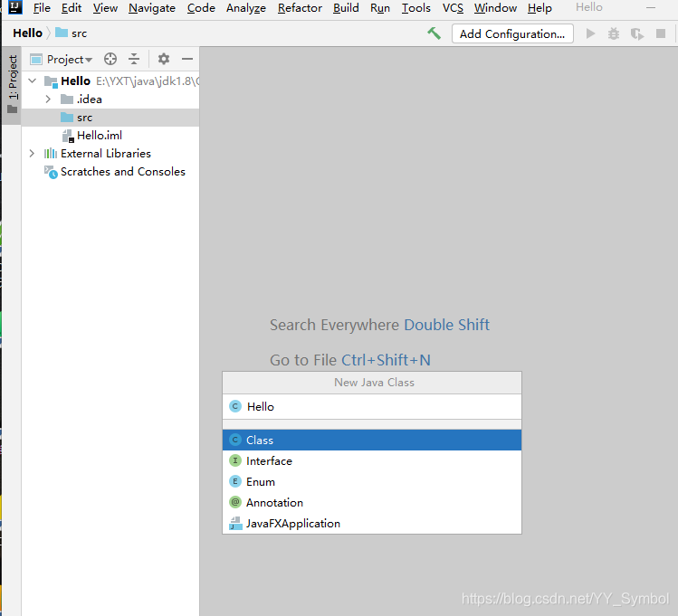Choose Class in New Java Class list
Screen dimensions: 678x616
pos(372,440)
